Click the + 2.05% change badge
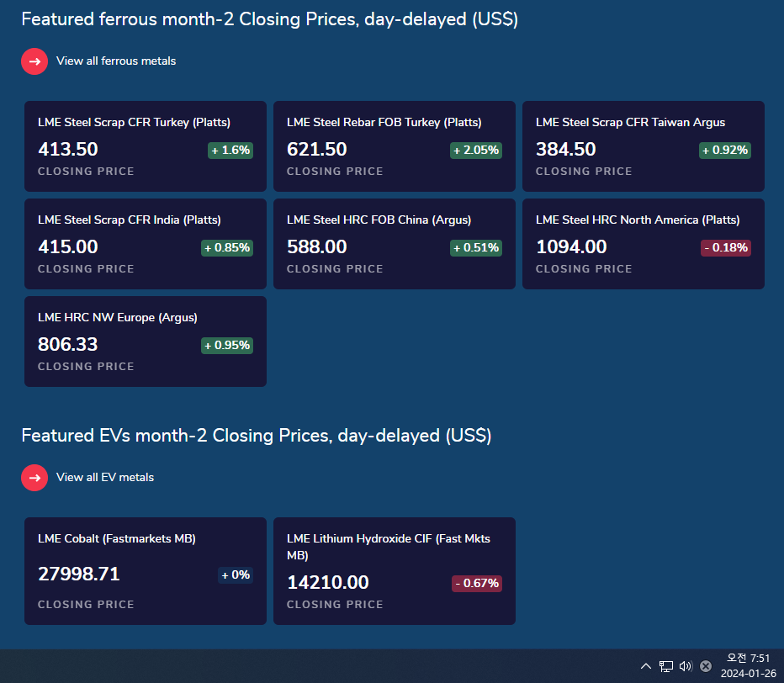Screen dimensions: 784x683 tap(476, 150)
